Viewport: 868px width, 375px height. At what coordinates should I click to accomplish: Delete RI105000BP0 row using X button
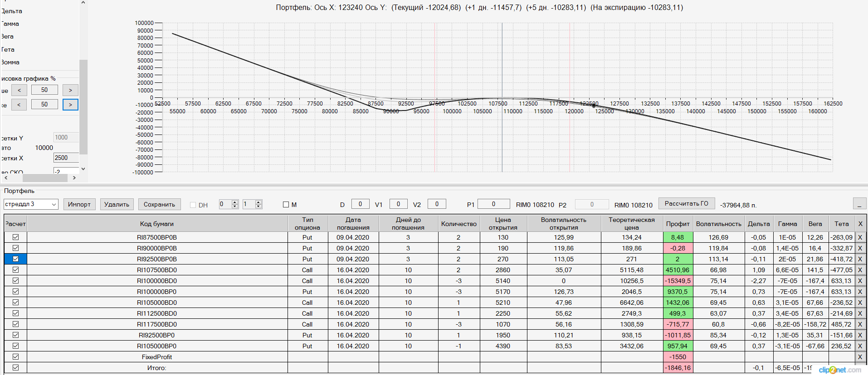point(860,346)
